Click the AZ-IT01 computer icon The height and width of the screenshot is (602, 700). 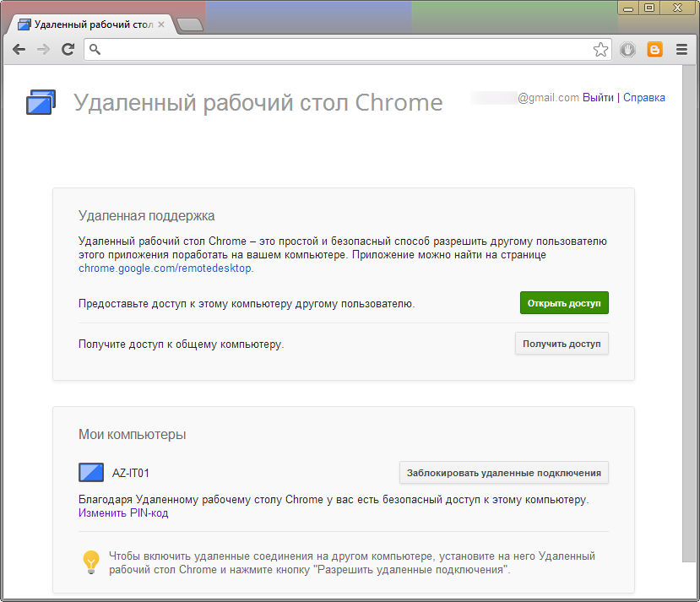tap(91, 472)
